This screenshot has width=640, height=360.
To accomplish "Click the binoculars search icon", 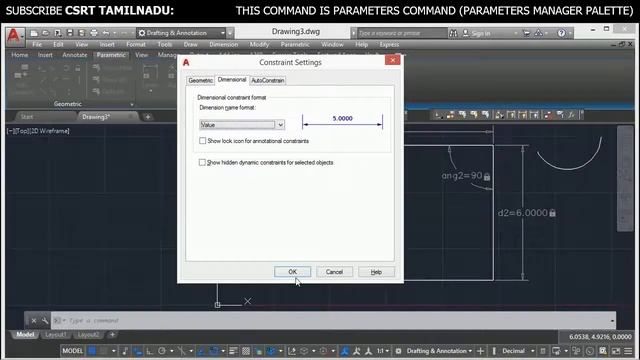I will (x=453, y=33).
